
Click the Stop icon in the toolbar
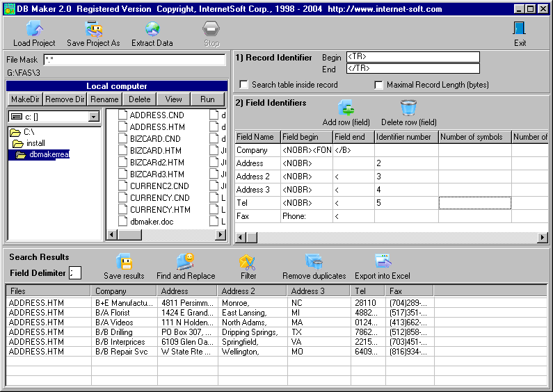coord(211,28)
